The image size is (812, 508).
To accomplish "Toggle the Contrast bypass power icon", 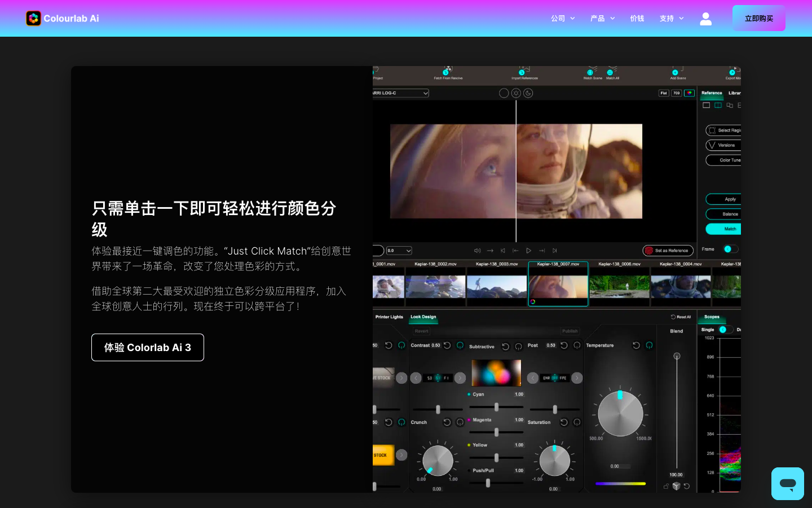I will coord(460,345).
